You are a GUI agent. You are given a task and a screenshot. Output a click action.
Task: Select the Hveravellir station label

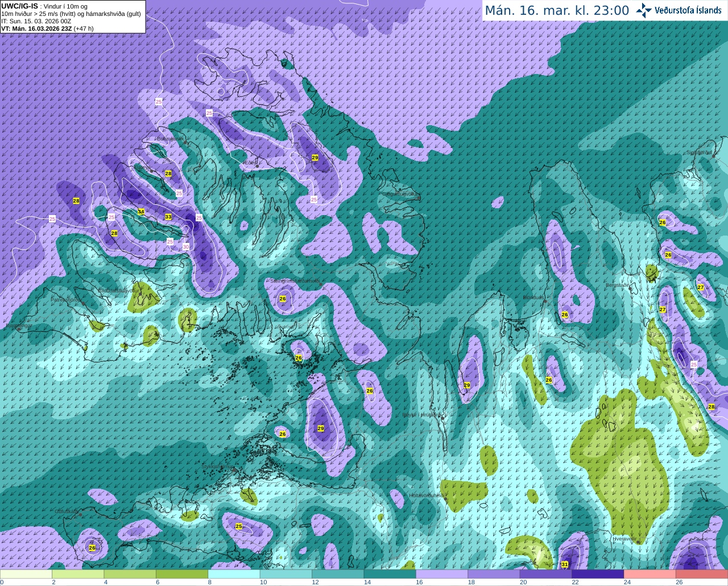[x=624, y=538]
